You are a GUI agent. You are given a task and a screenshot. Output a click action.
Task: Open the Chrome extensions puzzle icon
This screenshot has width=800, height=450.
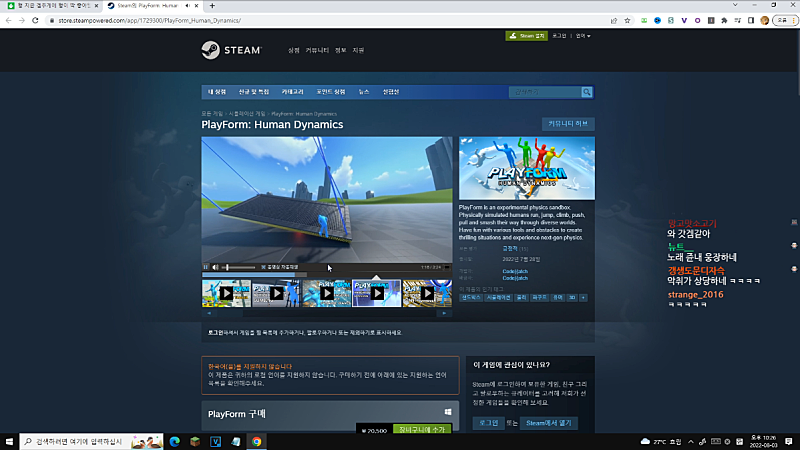click(724, 20)
